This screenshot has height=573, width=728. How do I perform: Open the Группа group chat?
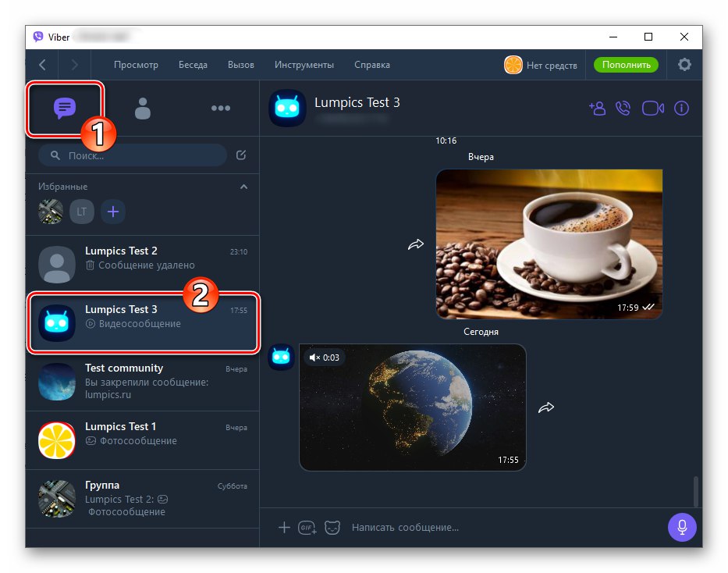tap(143, 499)
